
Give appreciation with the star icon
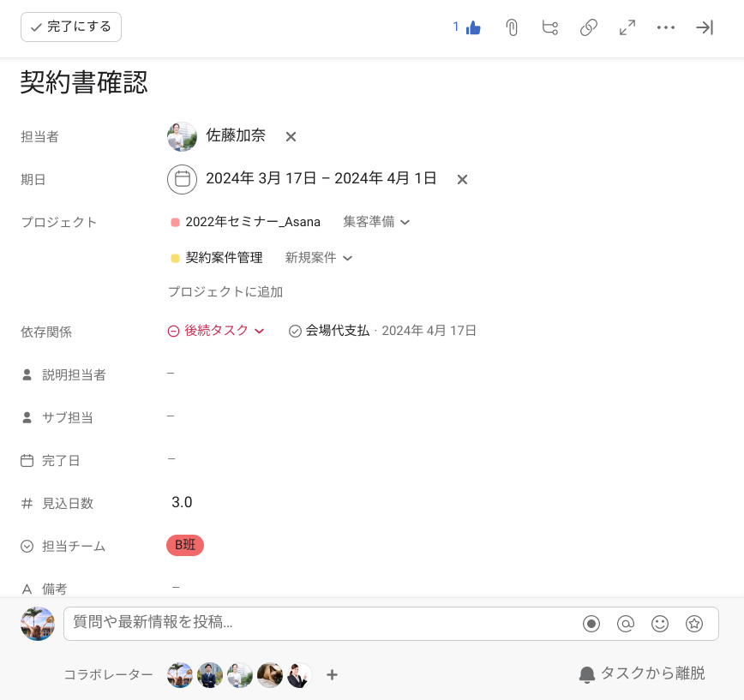[694, 624]
